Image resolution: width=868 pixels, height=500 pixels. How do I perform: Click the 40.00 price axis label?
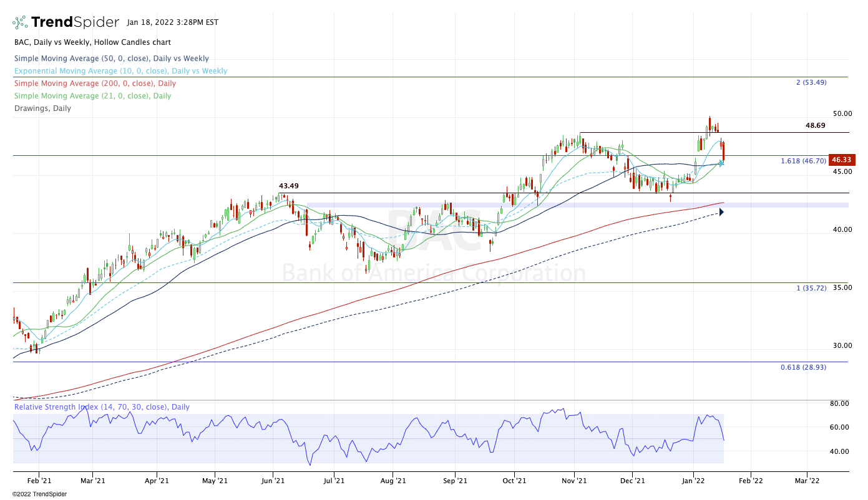pos(842,229)
